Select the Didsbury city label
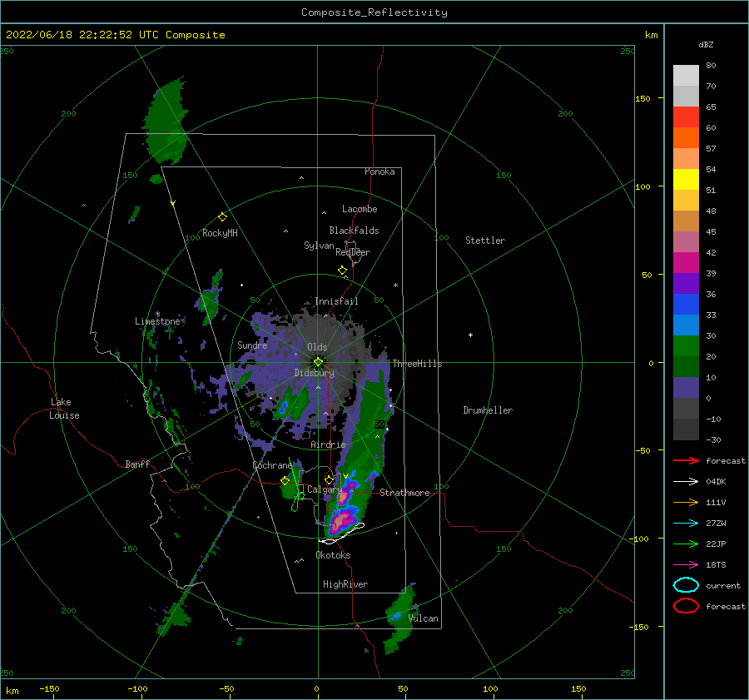 (315, 373)
